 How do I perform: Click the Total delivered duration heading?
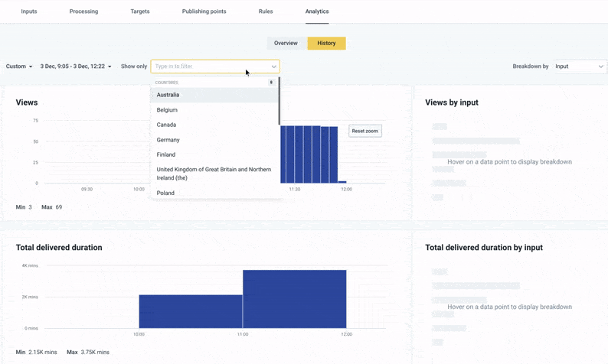(59, 248)
